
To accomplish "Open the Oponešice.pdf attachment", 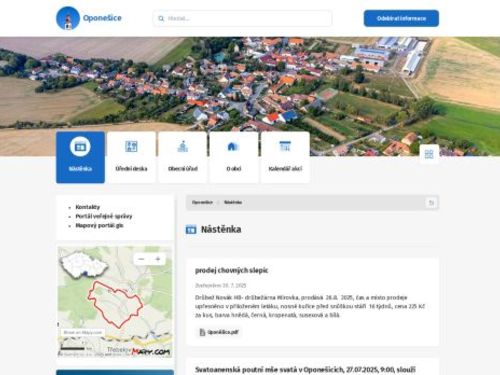I will tap(219, 332).
